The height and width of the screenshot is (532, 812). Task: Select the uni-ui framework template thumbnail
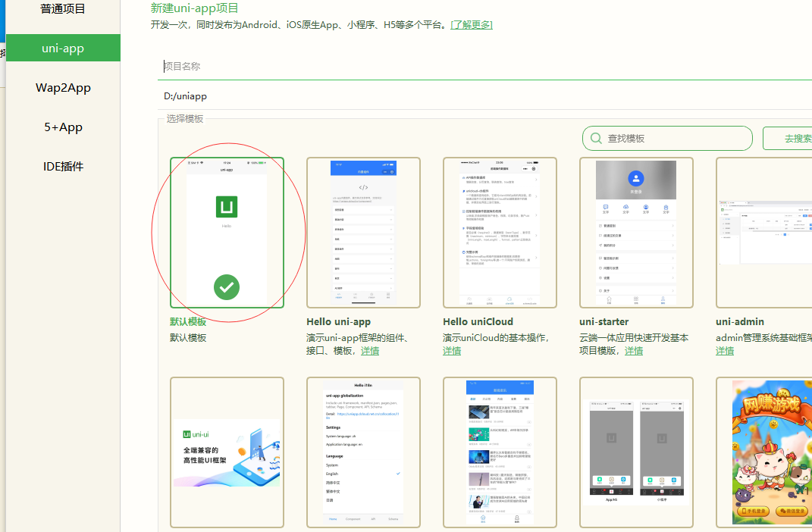point(227,452)
